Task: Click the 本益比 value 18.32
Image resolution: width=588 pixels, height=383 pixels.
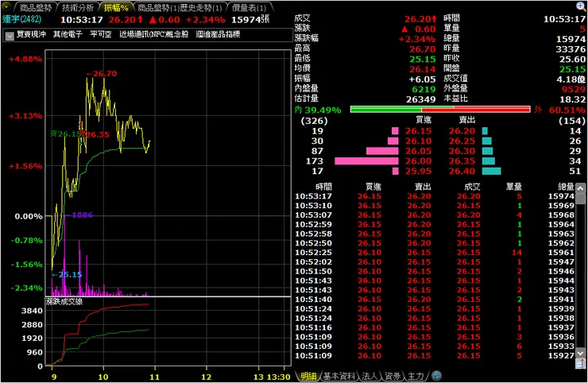Action: [572, 99]
